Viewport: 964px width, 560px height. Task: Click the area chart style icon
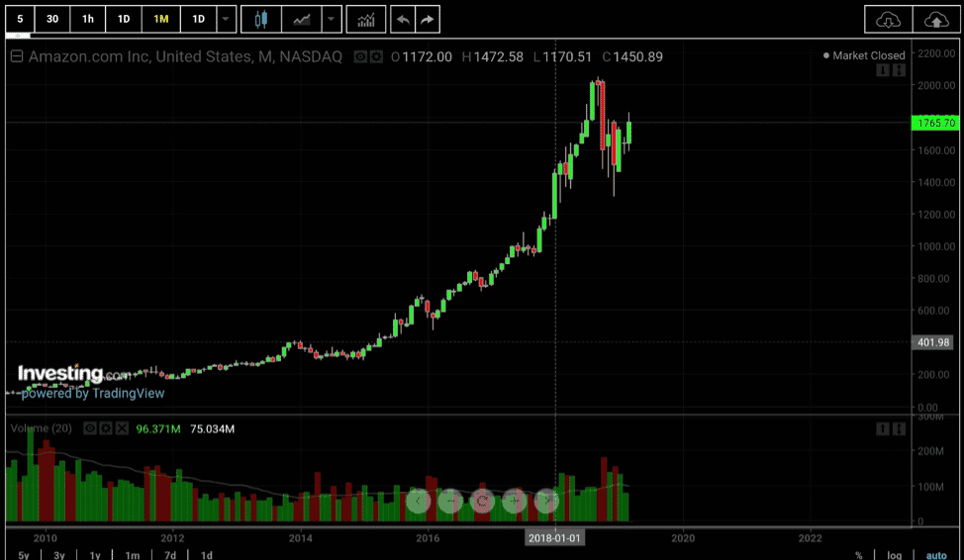point(301,19)
